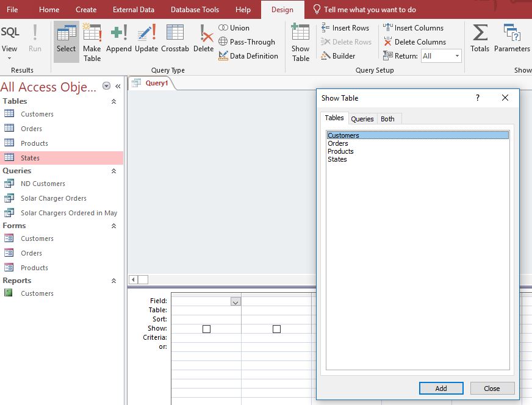532x405 pixels.
Task: Switch to the Queries tab in Show Table
Action: pos(362,119)
